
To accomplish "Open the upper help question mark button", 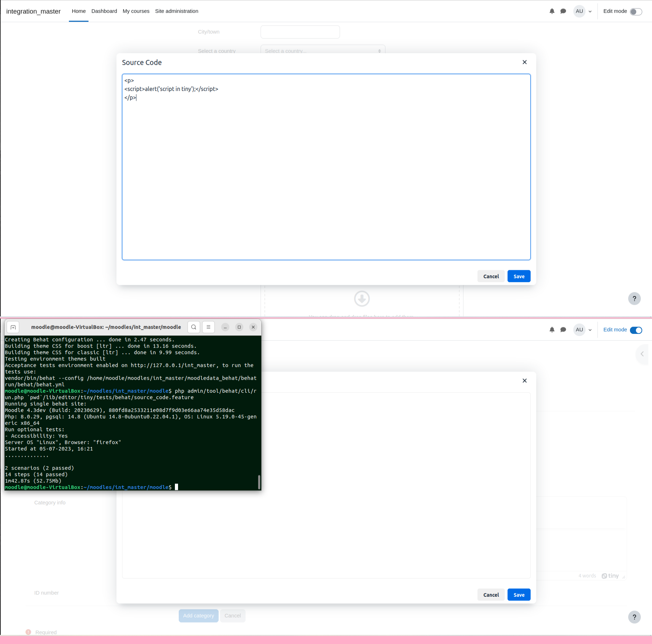I will click(635, 299).
